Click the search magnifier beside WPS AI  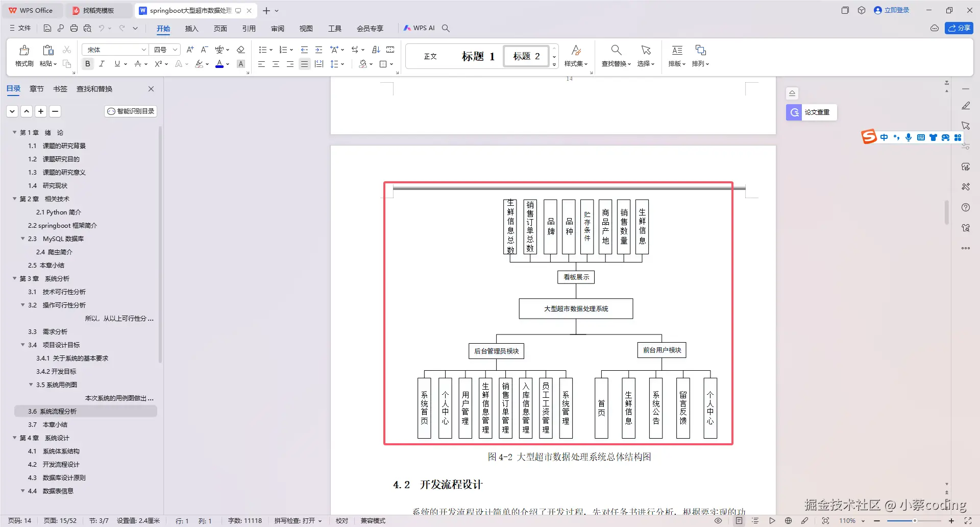pyautogui.click(x=446, y=28)
